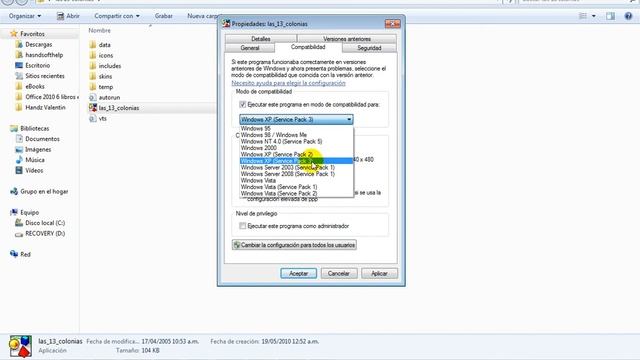Toggle the preview pane icon
This screenshot has height=360, width=640.
(611, 16)
